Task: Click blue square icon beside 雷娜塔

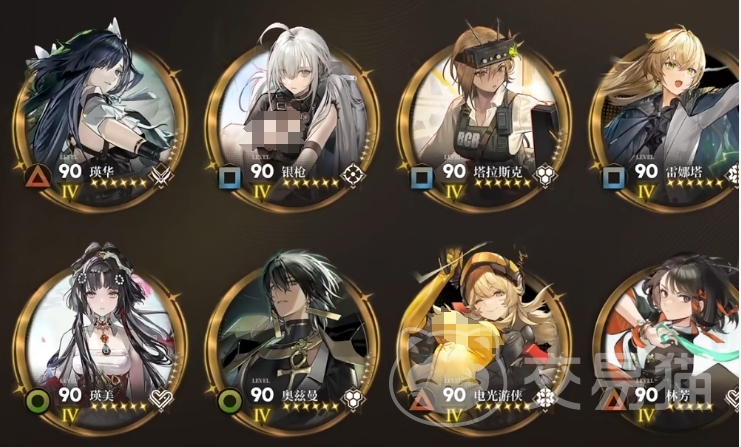Action: click(613, 179)
